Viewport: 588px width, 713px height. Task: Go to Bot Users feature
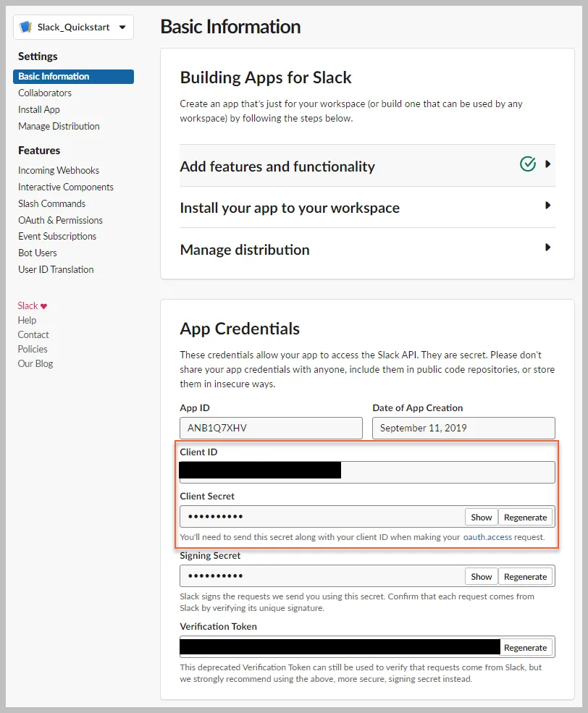pos(37,253)
